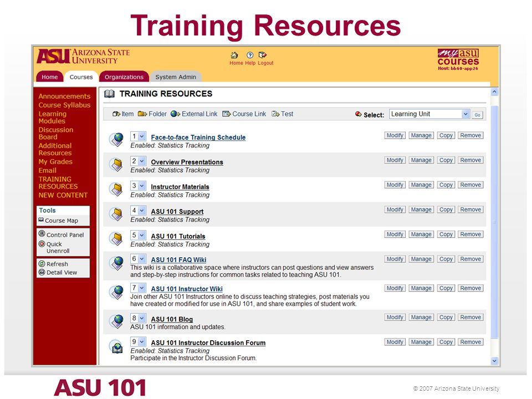532x399 pixels.
Task: Click the Detail View icon
Action: coord(42,272)
